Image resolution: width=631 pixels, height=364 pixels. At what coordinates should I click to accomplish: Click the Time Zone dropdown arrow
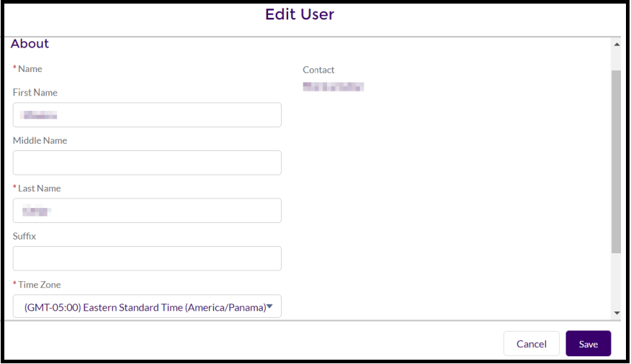[x=269, y=307]
